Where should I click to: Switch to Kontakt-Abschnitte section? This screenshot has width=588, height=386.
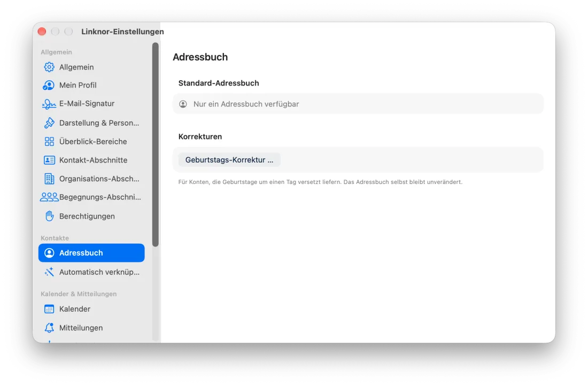[91, 160]
